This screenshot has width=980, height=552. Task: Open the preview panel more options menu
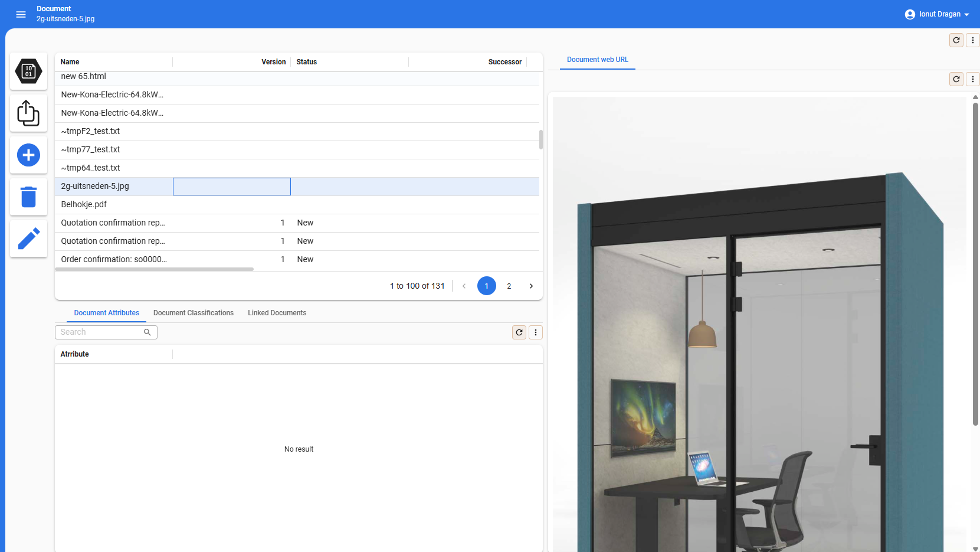pyautogui.click(x=973, y=79)
